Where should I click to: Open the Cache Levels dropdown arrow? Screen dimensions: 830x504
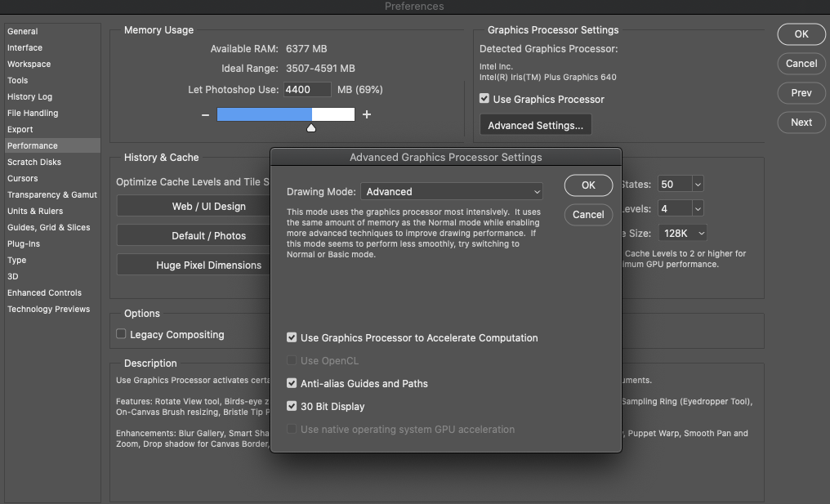[x=698, y=209]
